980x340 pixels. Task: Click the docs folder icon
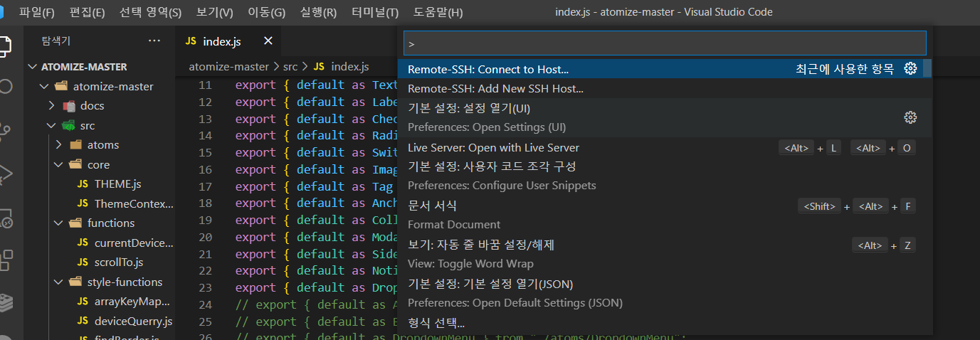point(69,106)
